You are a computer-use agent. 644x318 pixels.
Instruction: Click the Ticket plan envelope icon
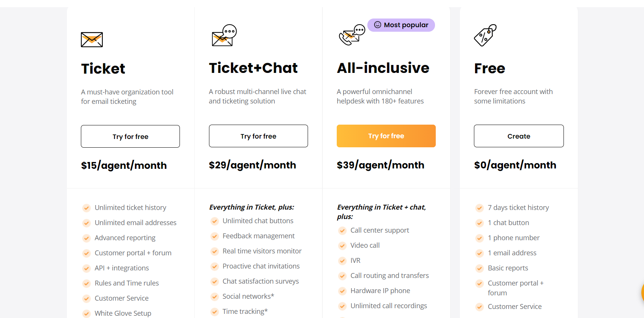pos(91,39)
